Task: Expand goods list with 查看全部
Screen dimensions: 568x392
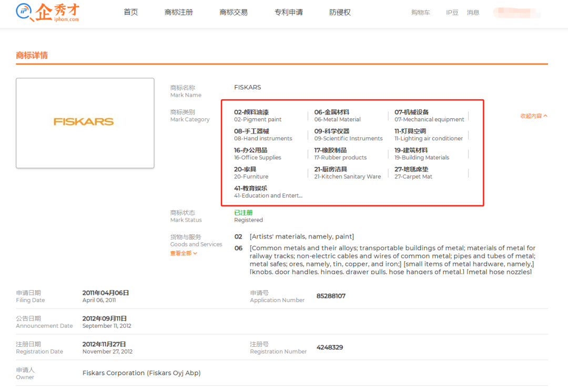Action: click(x=184, y=253)
